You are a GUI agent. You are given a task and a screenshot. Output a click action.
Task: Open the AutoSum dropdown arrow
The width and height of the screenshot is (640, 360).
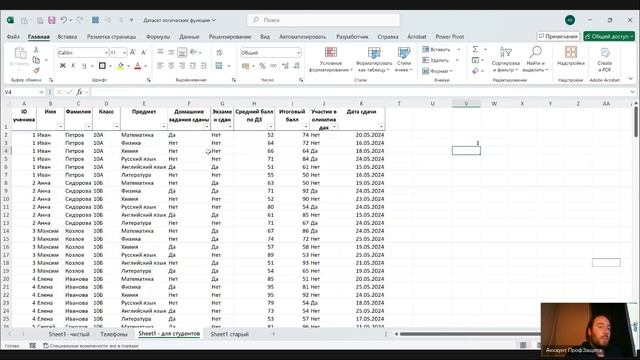pyautogui.click(x=485, y=49)
